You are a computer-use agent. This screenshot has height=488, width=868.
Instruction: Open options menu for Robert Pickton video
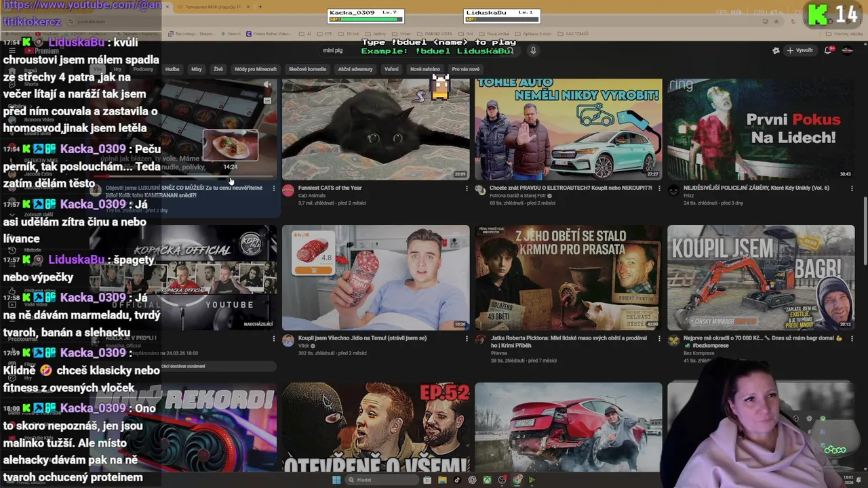point(659,338)
